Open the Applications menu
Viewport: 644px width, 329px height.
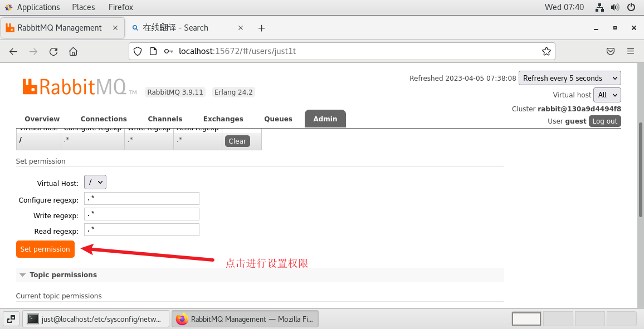[33, 7]
